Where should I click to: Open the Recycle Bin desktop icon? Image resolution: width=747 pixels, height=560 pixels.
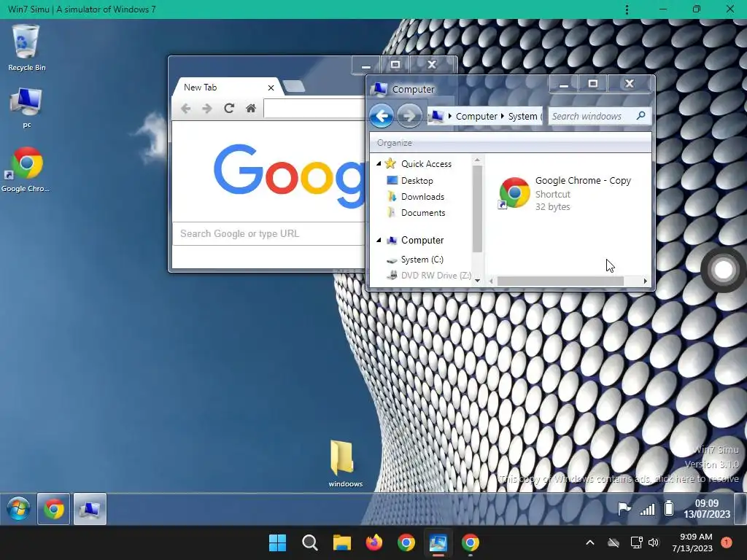[26, 47]
